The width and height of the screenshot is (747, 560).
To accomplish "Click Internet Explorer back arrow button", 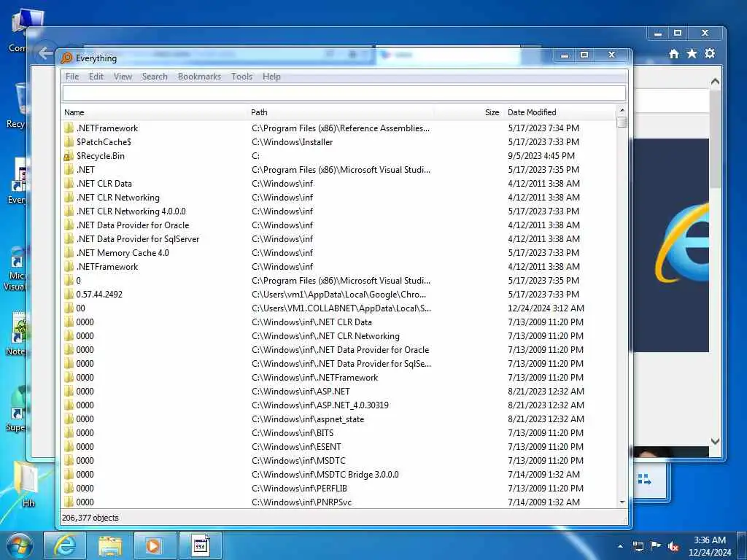I will click(x=44, y=52).
